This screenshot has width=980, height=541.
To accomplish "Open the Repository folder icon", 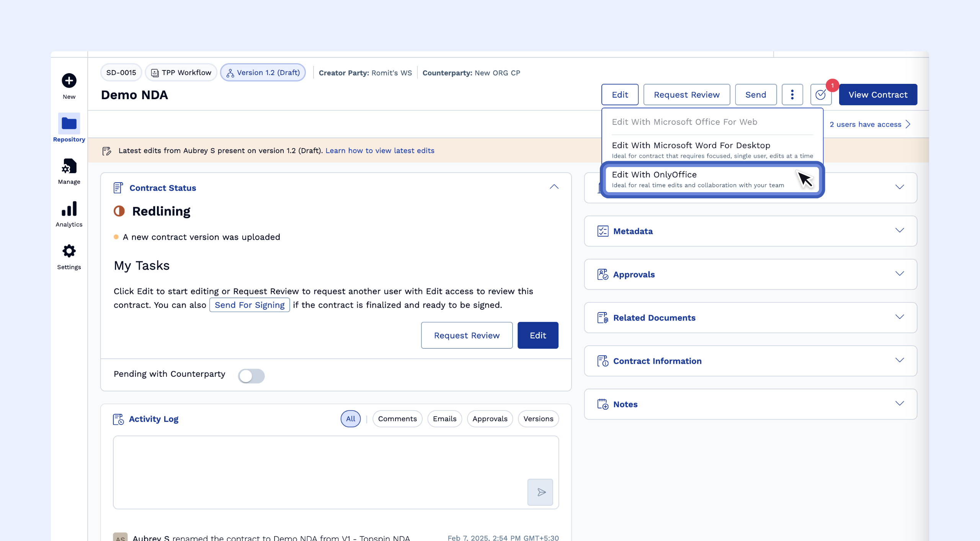I will (x=69, y=124).
